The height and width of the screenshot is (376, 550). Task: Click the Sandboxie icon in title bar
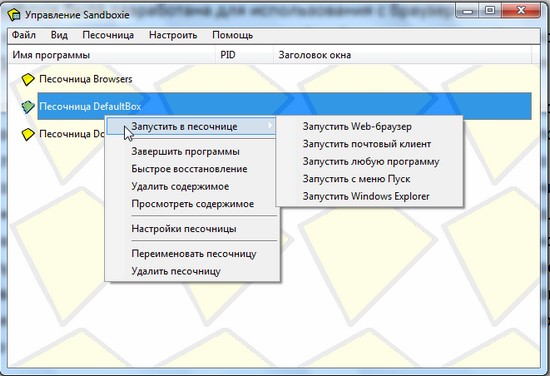(x=14, y=14)
